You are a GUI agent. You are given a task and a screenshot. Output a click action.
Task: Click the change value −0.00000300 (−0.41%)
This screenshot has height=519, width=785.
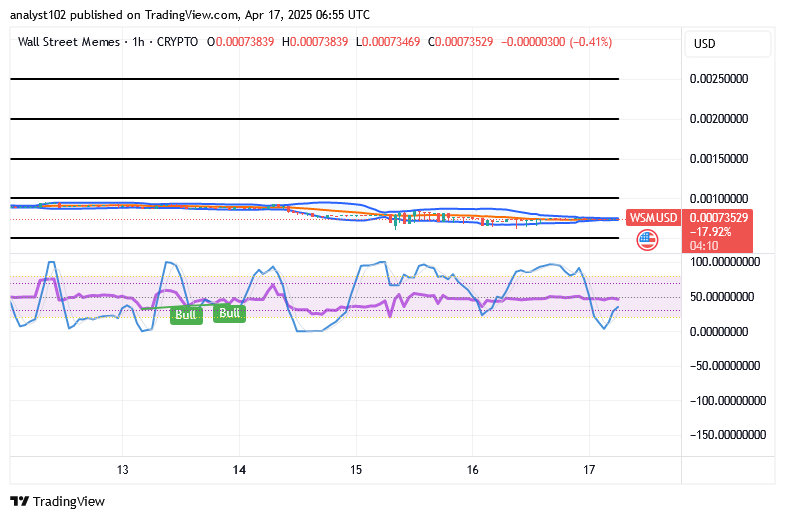pos(556,42)
